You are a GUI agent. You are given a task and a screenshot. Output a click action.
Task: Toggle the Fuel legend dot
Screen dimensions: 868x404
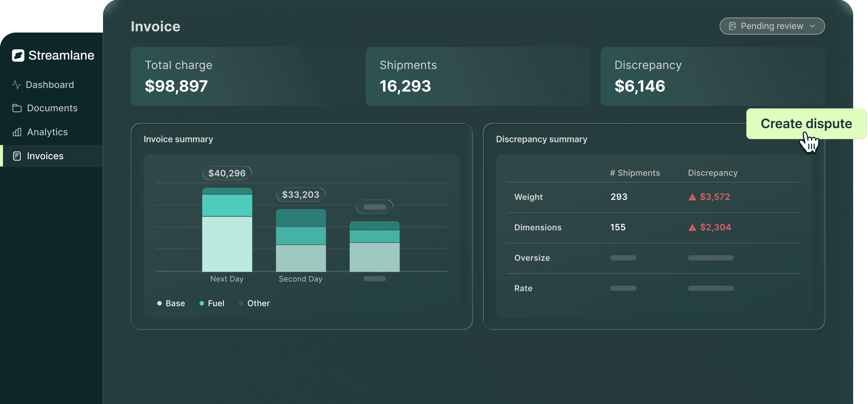click(x=201, y=303)
